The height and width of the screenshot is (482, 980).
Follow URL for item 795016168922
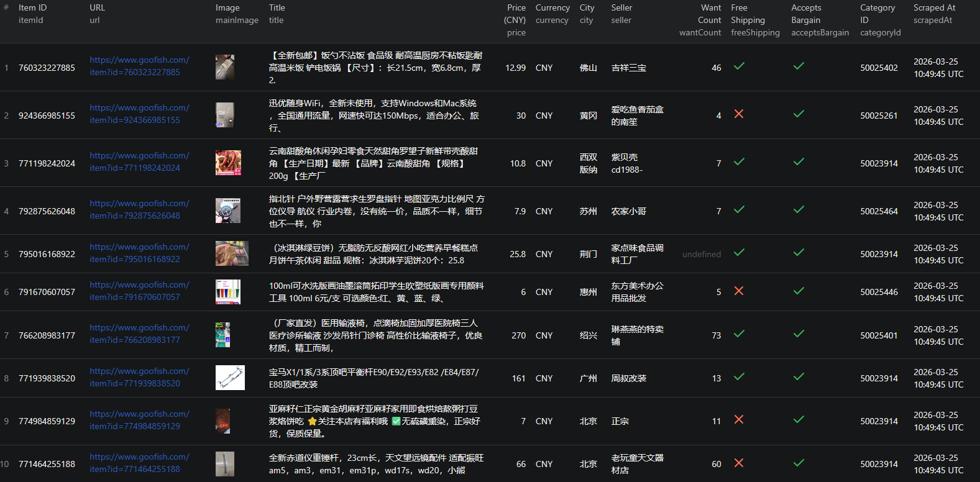(139, 253)
